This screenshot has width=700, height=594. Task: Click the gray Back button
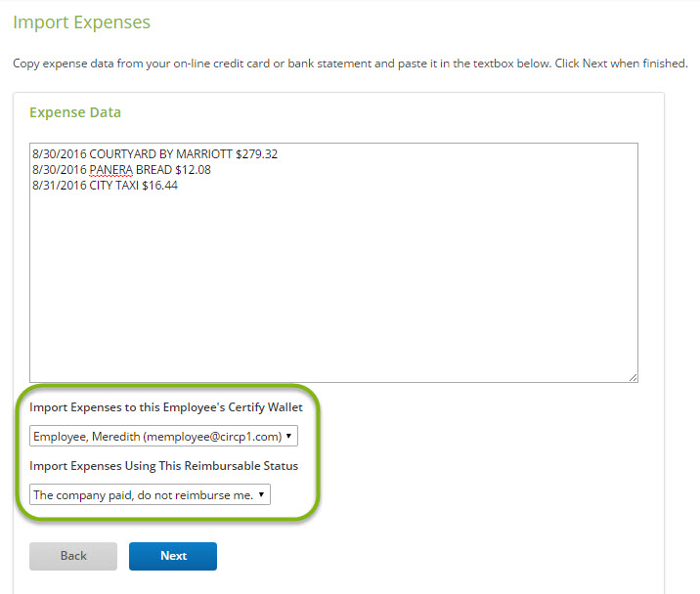(73, 556)
